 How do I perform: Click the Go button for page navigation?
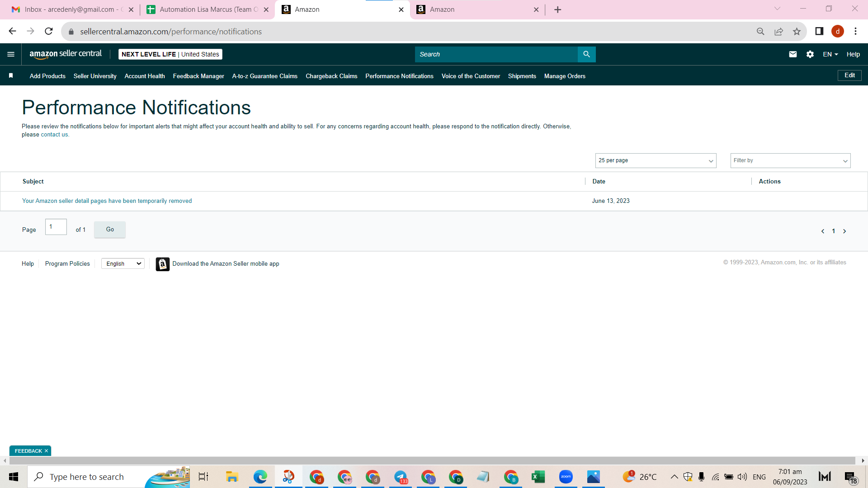click(x=110, y=230)
